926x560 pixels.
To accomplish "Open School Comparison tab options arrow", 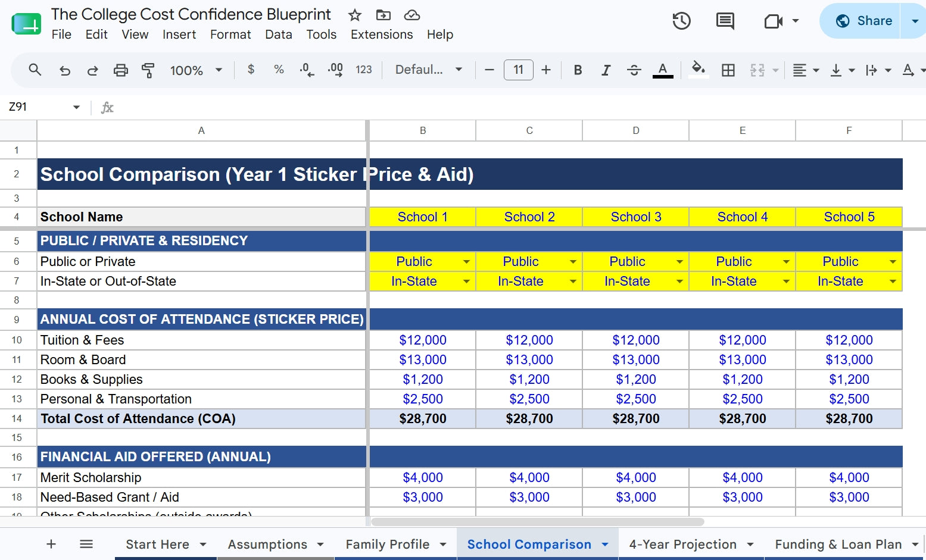I will click(x=605, y=545).
